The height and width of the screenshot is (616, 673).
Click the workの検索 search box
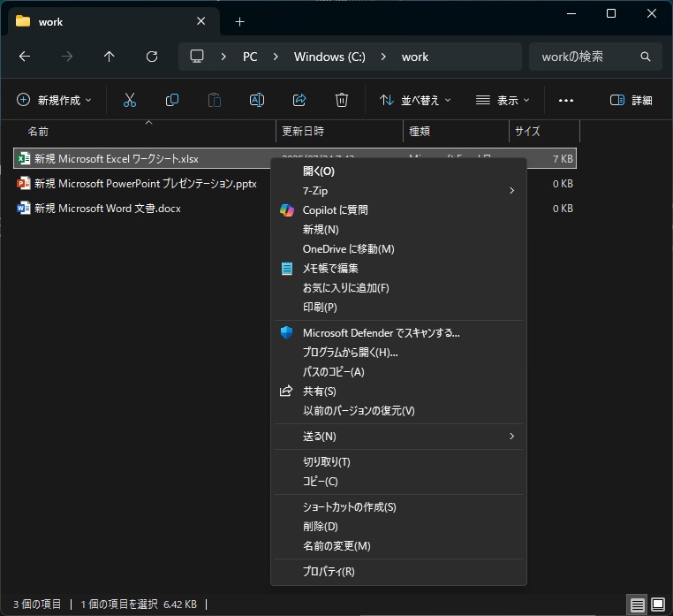587,57
